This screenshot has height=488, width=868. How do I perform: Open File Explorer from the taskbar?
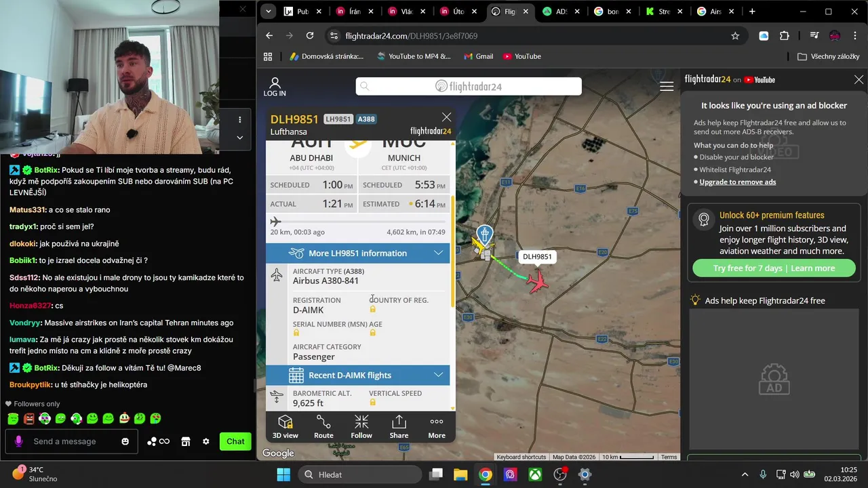[460, 474]
